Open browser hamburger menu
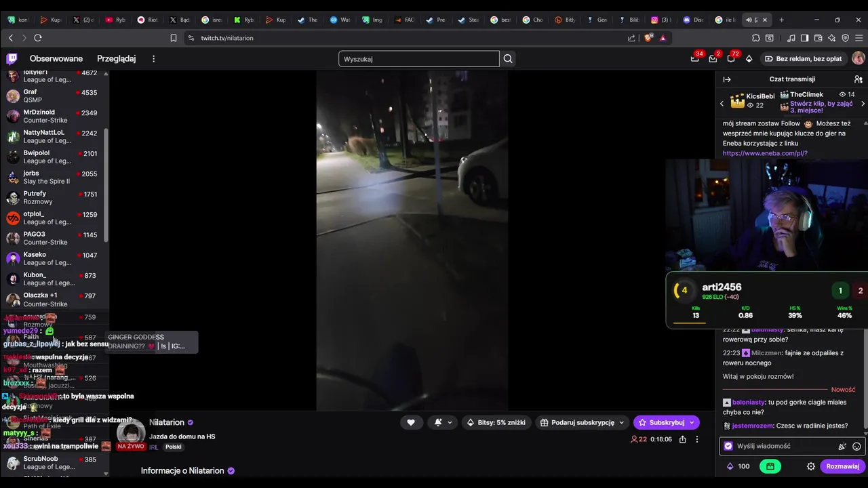Screen dimensions: 868x488 859,38
